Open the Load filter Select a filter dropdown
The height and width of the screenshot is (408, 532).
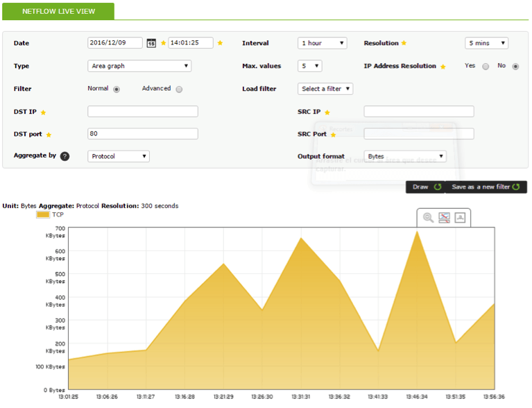(325, 89)
